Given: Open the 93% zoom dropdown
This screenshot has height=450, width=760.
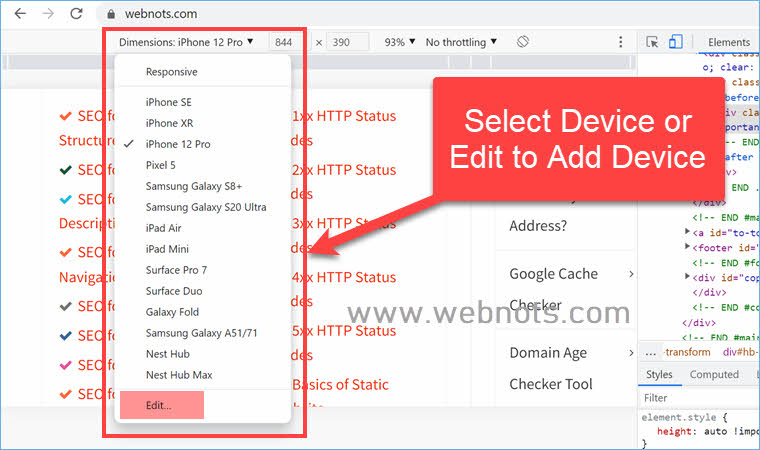Looking at the screenshot, I should point(398,42).
